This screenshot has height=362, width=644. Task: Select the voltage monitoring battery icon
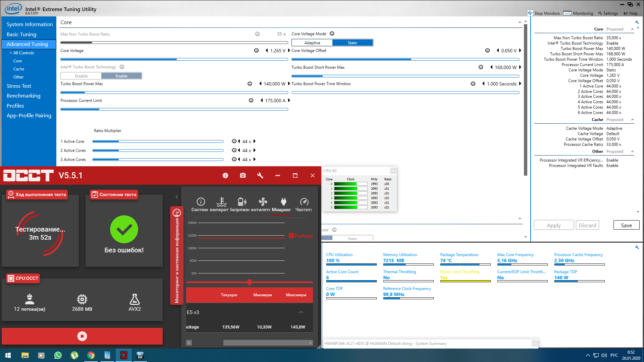pyautogui.click(x=242, y=202)
